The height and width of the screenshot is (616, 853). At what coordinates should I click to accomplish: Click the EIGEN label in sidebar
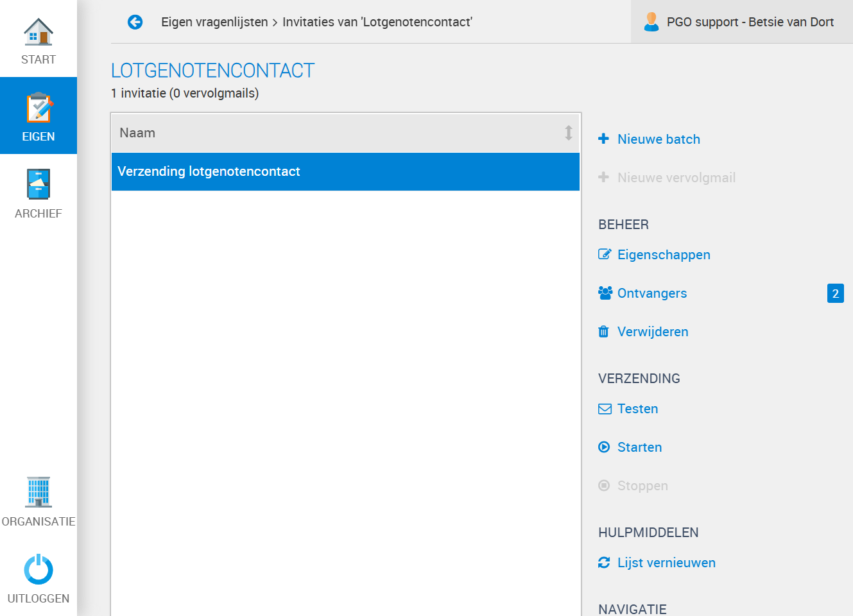39,137
